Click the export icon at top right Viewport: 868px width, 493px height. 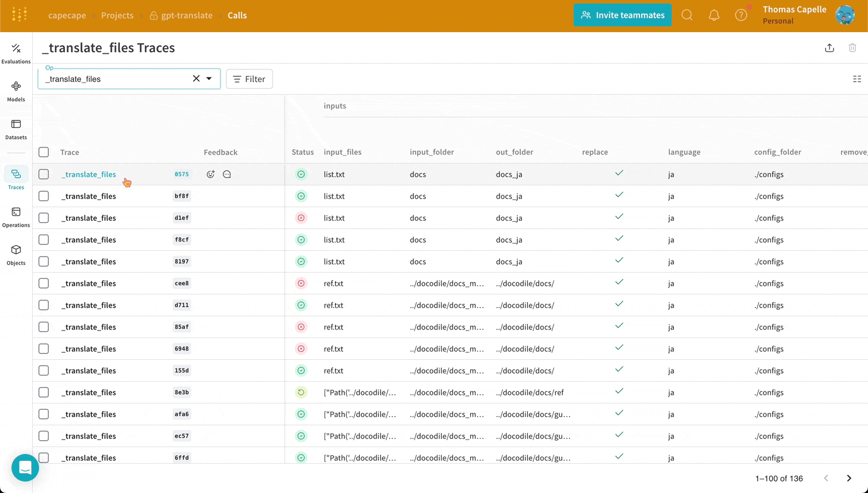pos(830,48)
